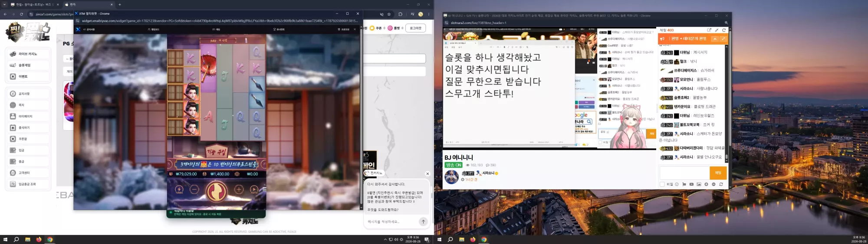Expand the announcement banner fullscreen arrow
This screenshot has height=244, width=868.
723,39
